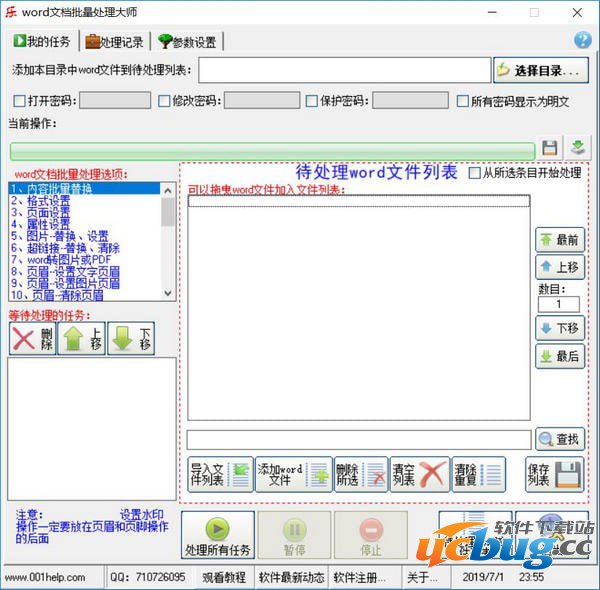Select option 4、属性设置
This screenshot has width=600, height=590.
pyautogui.click(x=84, y=224)
